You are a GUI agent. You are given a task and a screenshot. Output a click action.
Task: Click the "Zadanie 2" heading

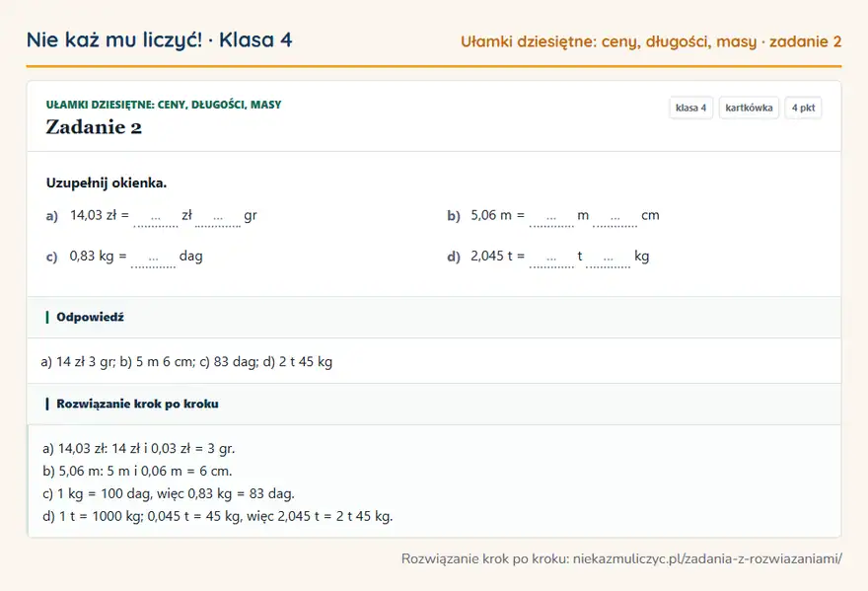coord(94,127)
